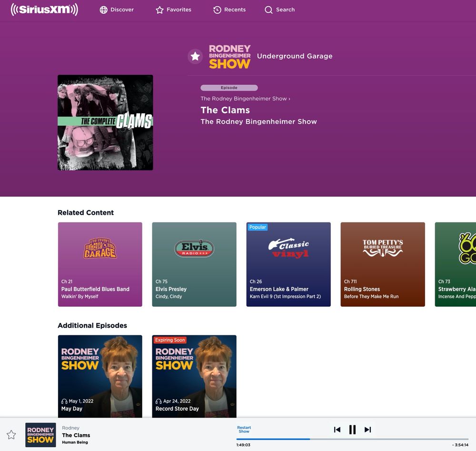
Task: Click Before They Make Me Run text
Action: (371, 296)
